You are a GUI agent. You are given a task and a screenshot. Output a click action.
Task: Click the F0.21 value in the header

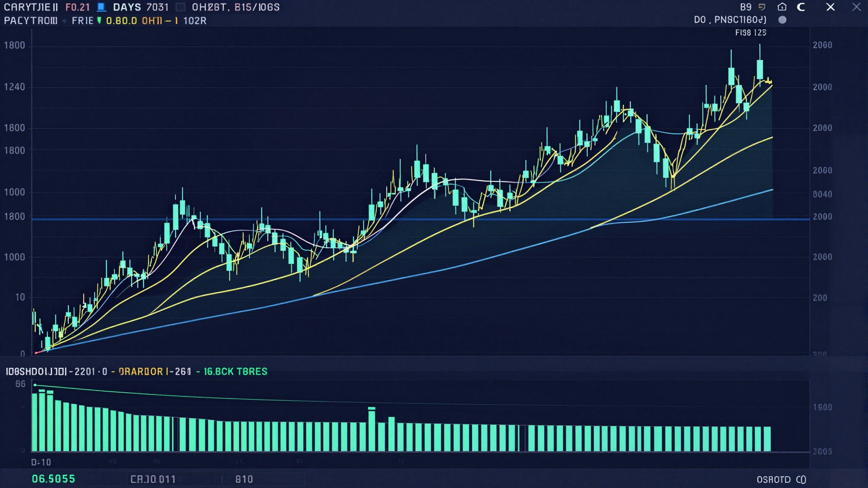(x=78, y=7)
